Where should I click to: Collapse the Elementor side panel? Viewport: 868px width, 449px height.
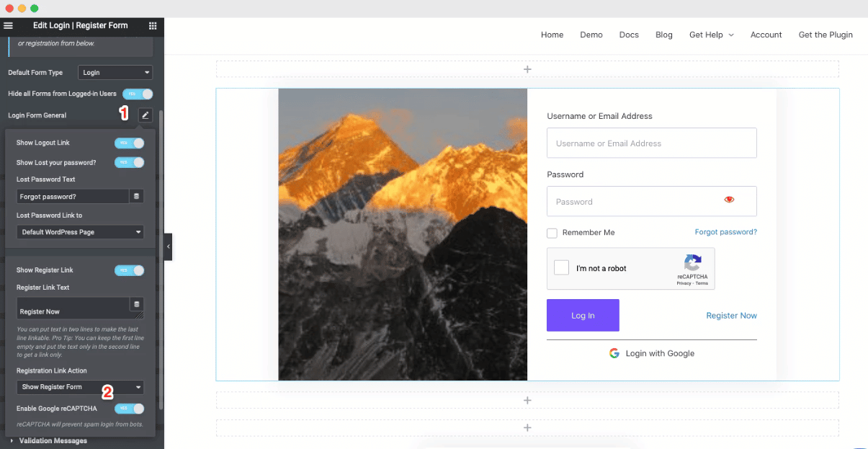click(168, 246)
